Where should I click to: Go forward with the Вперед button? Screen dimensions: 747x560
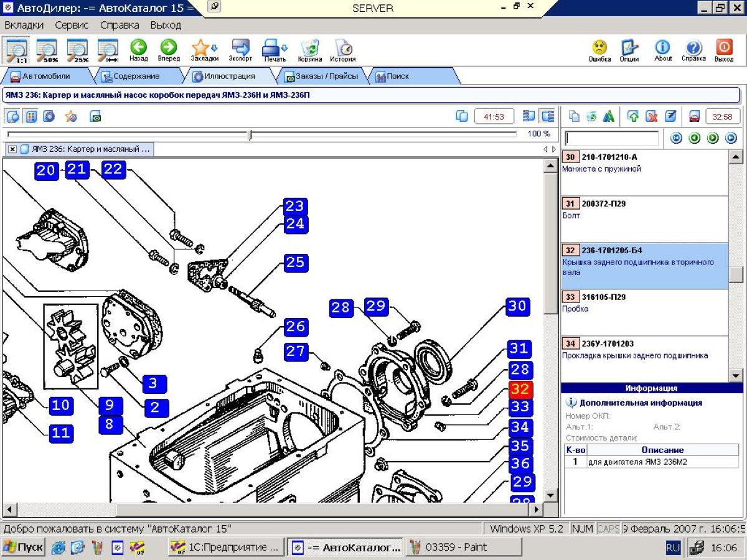click(x=169, y=50)
